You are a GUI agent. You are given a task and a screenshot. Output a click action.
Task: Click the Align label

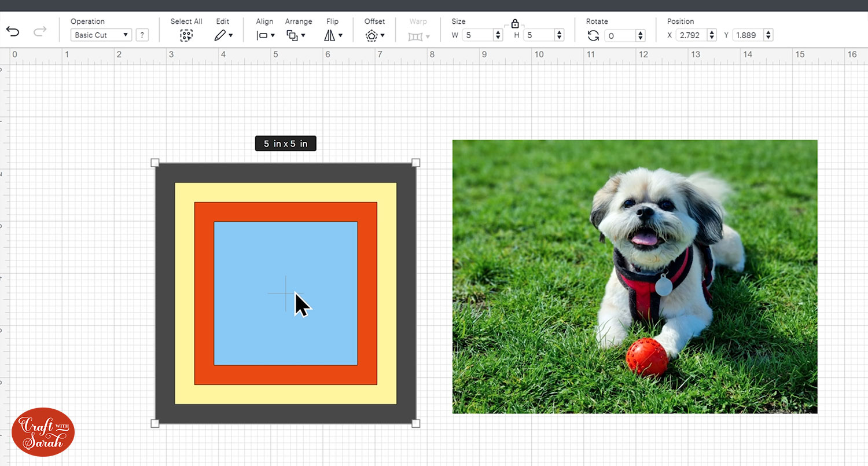coord(264,21)
